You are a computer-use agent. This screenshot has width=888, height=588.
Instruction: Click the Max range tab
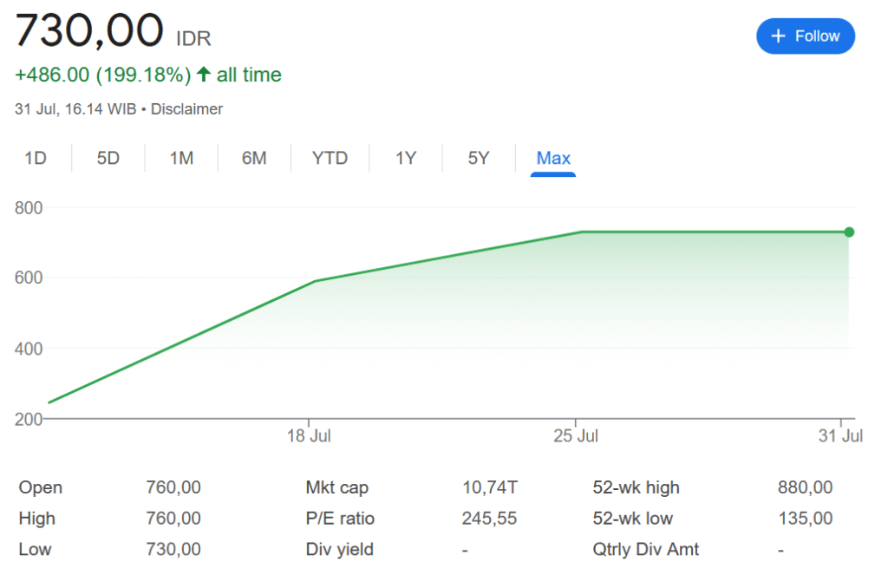point(553,158)
